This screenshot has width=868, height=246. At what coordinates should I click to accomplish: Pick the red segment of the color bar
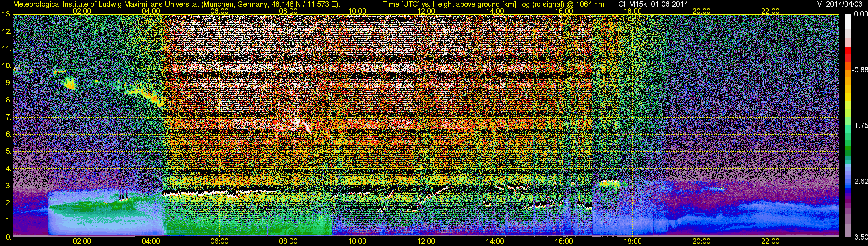pos(848,54)
